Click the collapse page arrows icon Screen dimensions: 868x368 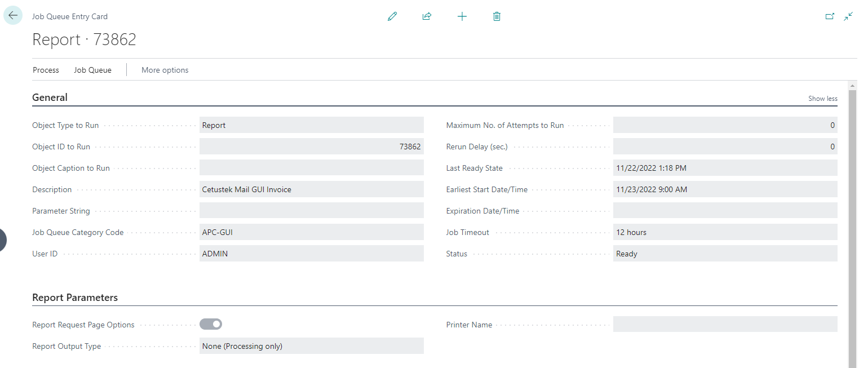(x=848, y=16)
